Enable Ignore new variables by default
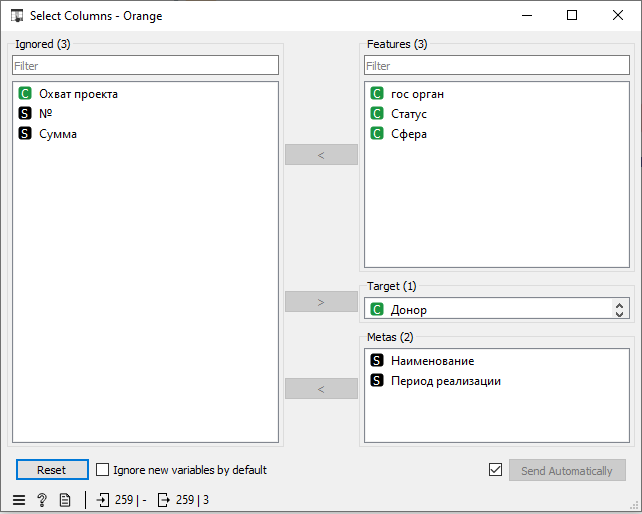 point(102,470)
